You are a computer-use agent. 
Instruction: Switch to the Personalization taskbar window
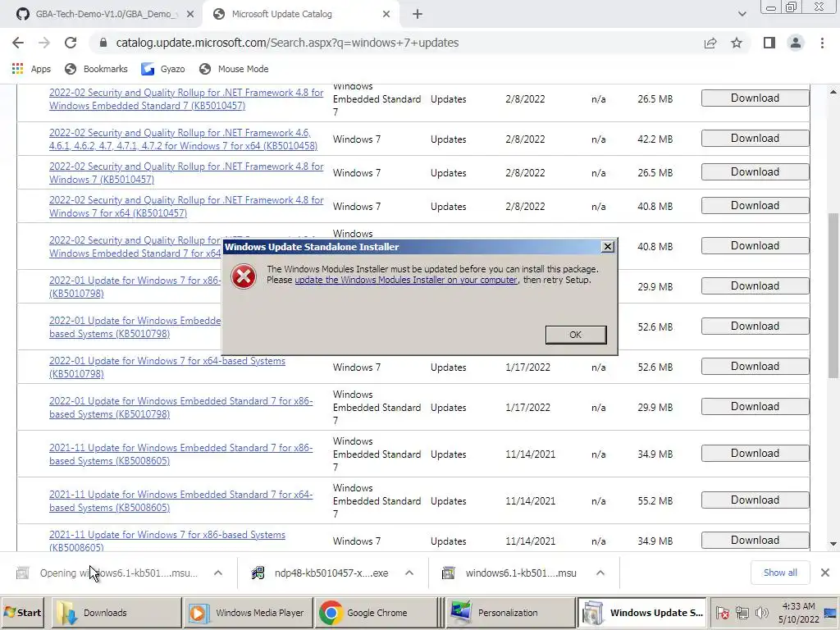[509, 612]
